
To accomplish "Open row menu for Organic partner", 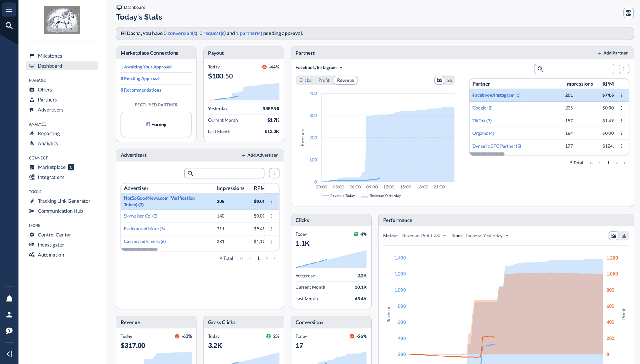I will point(622,134).
